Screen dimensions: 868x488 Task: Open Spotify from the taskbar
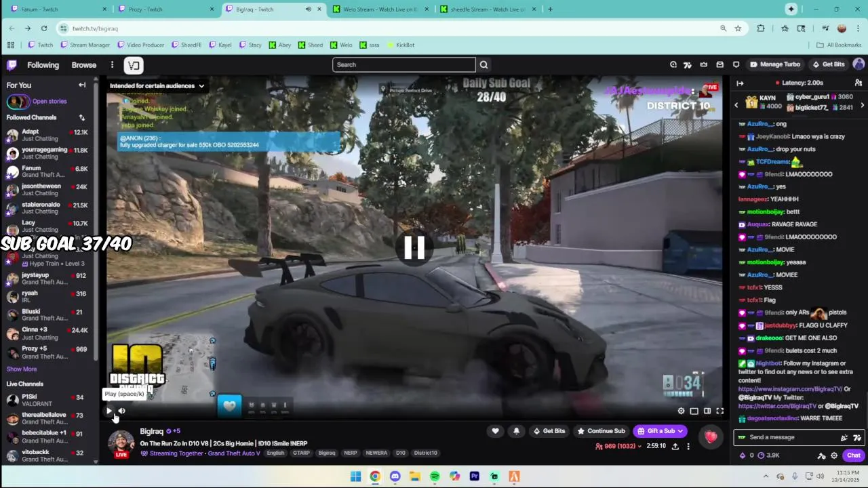[x=435, y=476]
